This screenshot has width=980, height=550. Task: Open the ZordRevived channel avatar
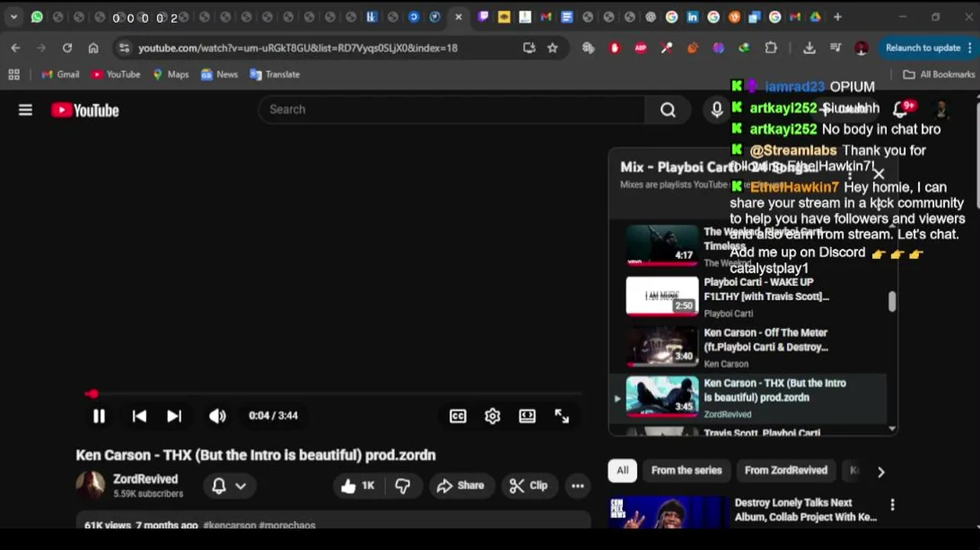[x=90, y=484]
